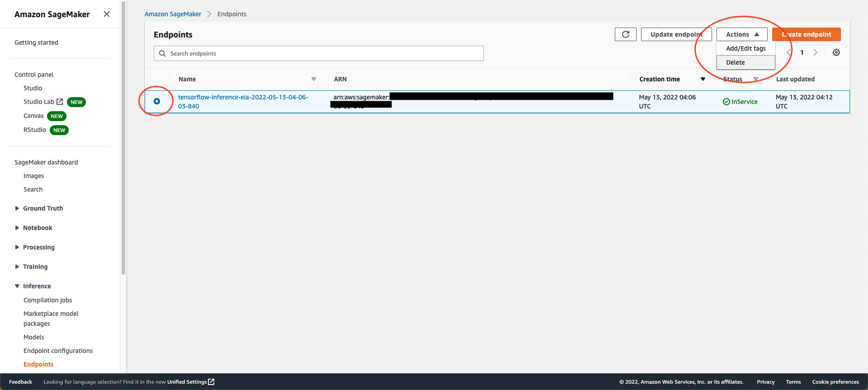Screen dimensions: 868x390
Task: Open table preferences gear icon
Action: click(x=836, y=52)
